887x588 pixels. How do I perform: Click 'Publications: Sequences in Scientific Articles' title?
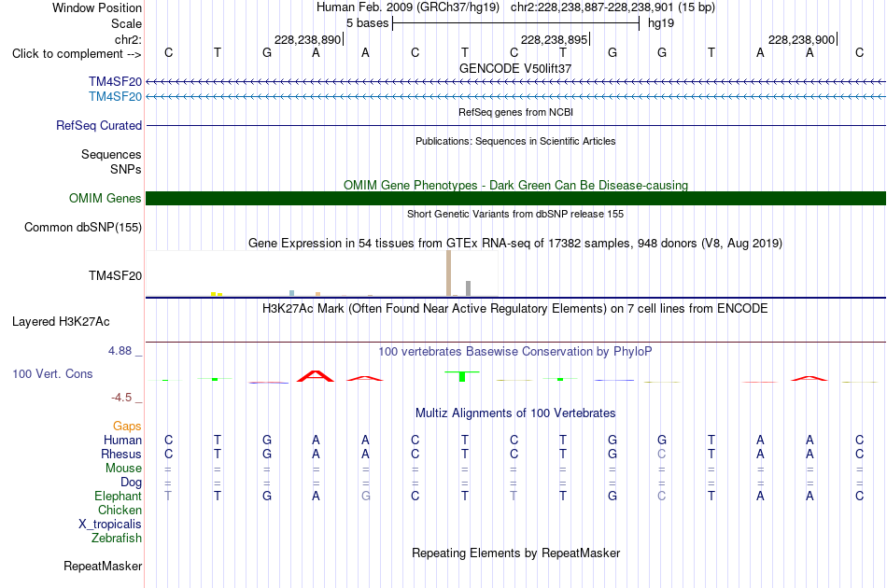tap(515, 141)
